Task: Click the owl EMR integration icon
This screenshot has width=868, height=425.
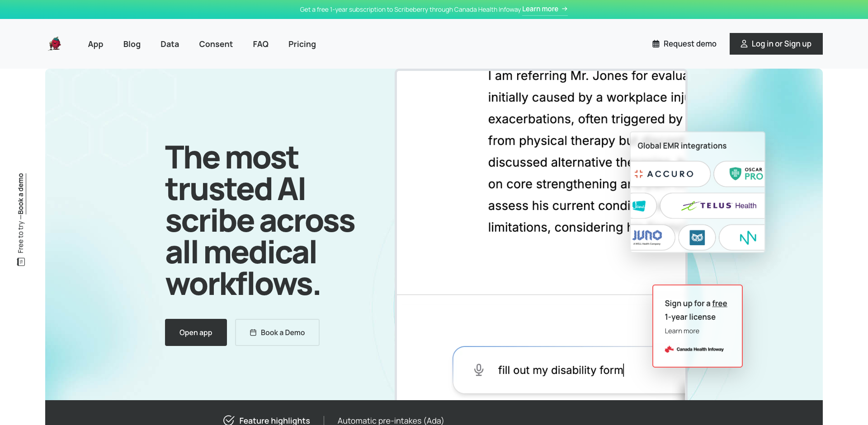Action: (697, 237)
